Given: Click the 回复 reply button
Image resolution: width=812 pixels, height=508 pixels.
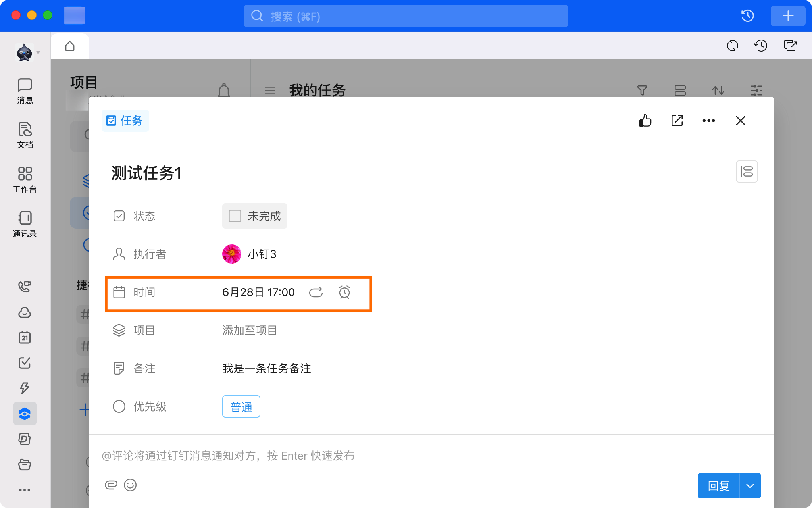Looking at the screenshot, I should pyautogui.click(x=718, y=486).
